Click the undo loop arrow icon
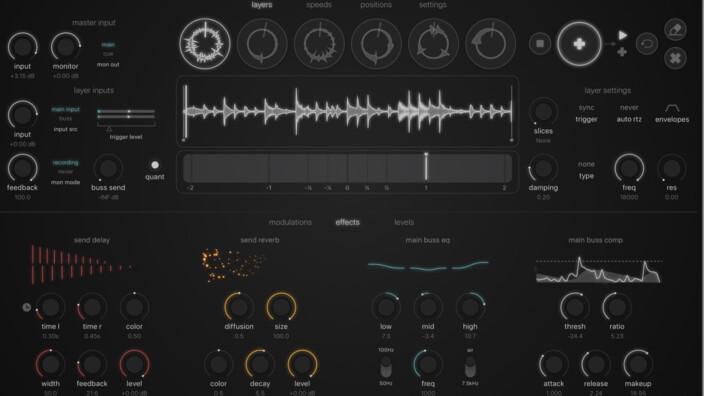 click(647, 44)
